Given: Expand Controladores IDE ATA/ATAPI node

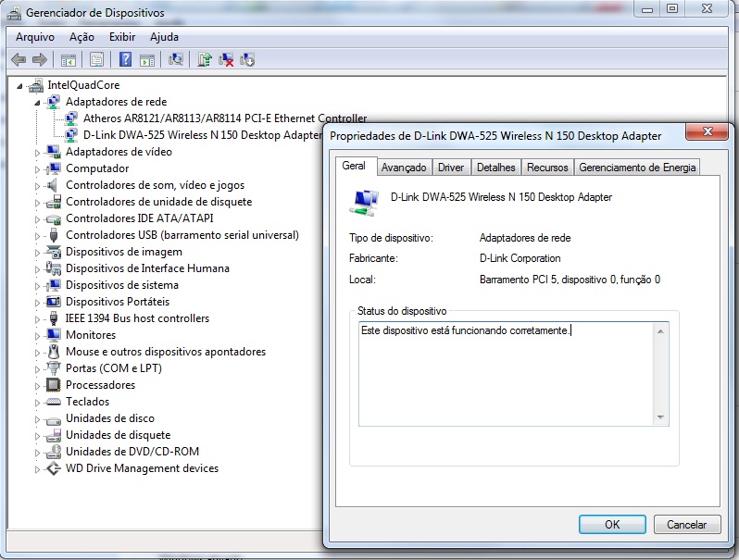Looking at the screenshot, I should coord(37,219).
